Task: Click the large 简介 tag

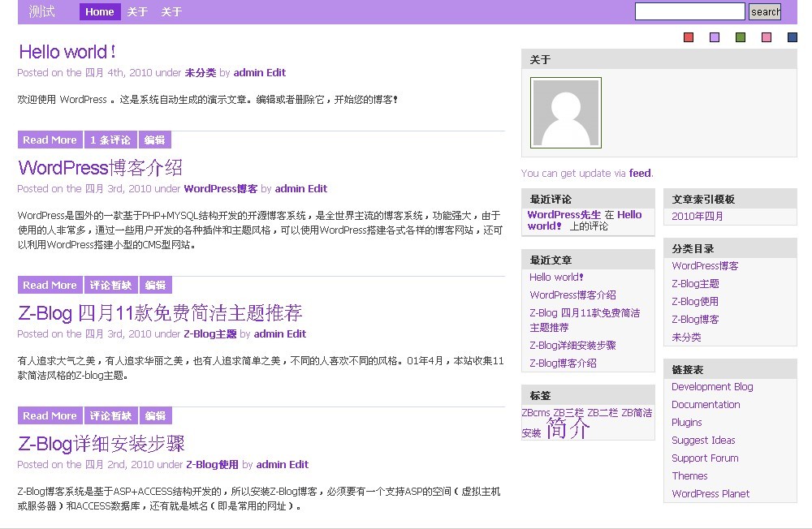Action: coord(568,428)
